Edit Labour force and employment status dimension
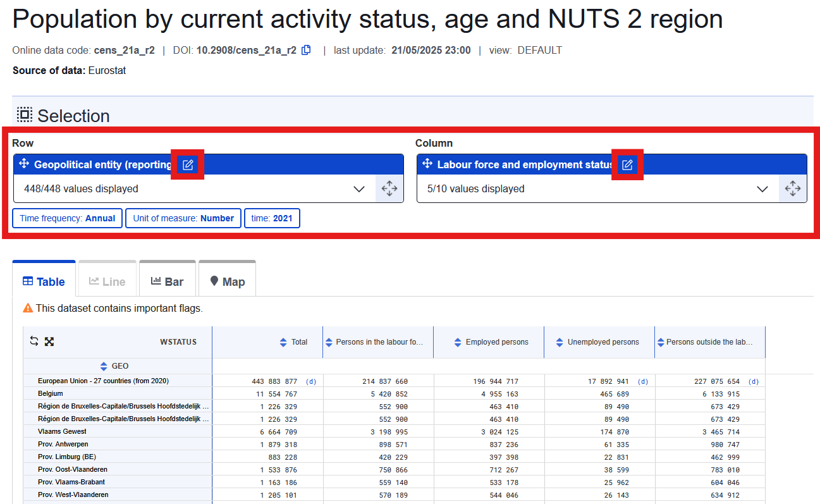 pos(627,165)
